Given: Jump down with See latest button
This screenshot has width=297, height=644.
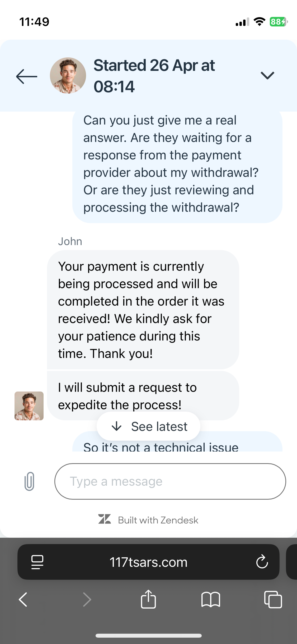Looking at the screenshot, I should (148, 426).
